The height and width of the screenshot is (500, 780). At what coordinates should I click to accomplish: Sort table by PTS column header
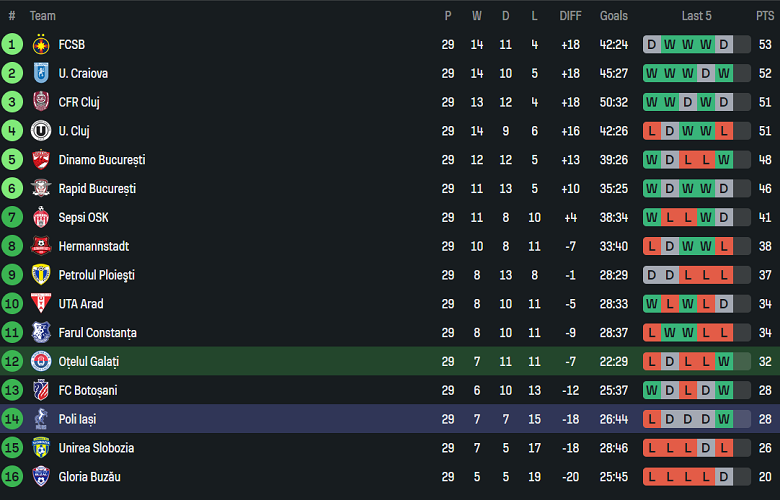pos(765,16)
